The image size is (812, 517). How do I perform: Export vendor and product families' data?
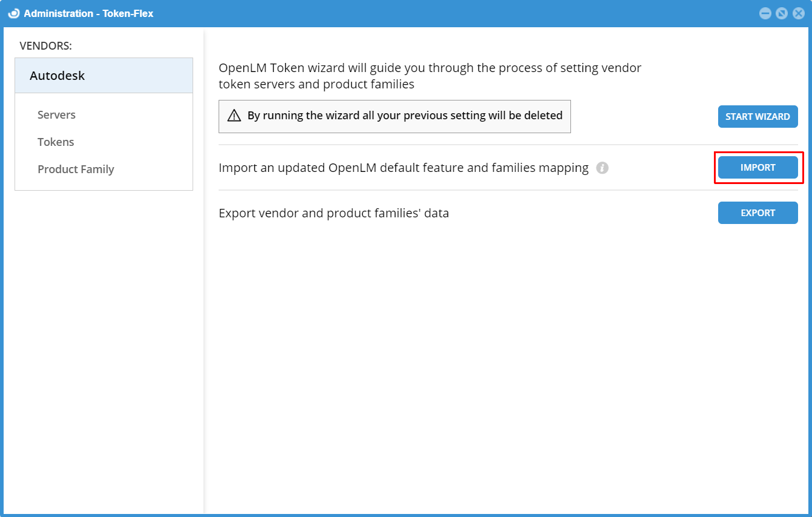pos(758,212)
